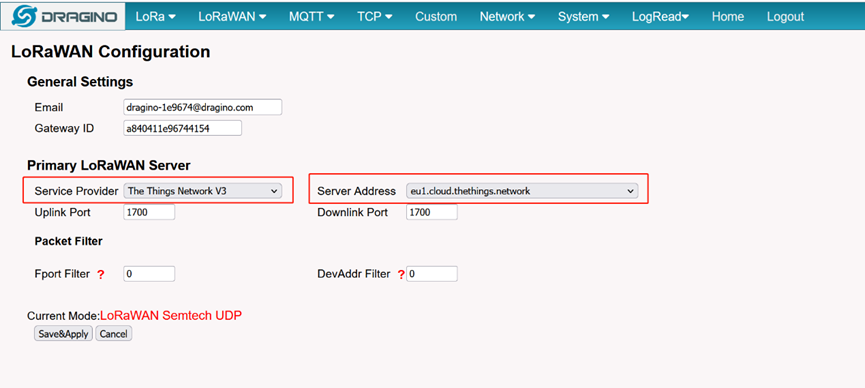Open the LogRead menu
This screenshot has width=865, height=388.
click(x=660, y=17)
